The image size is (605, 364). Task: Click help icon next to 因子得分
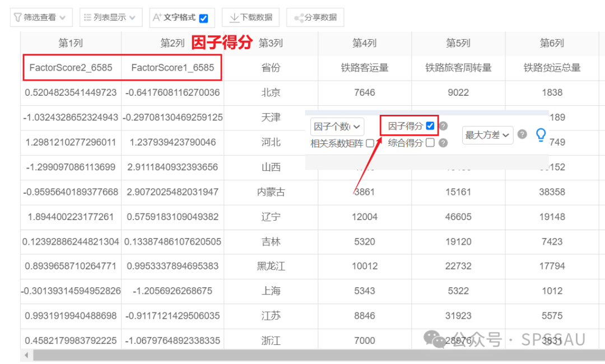pos(444,125)
